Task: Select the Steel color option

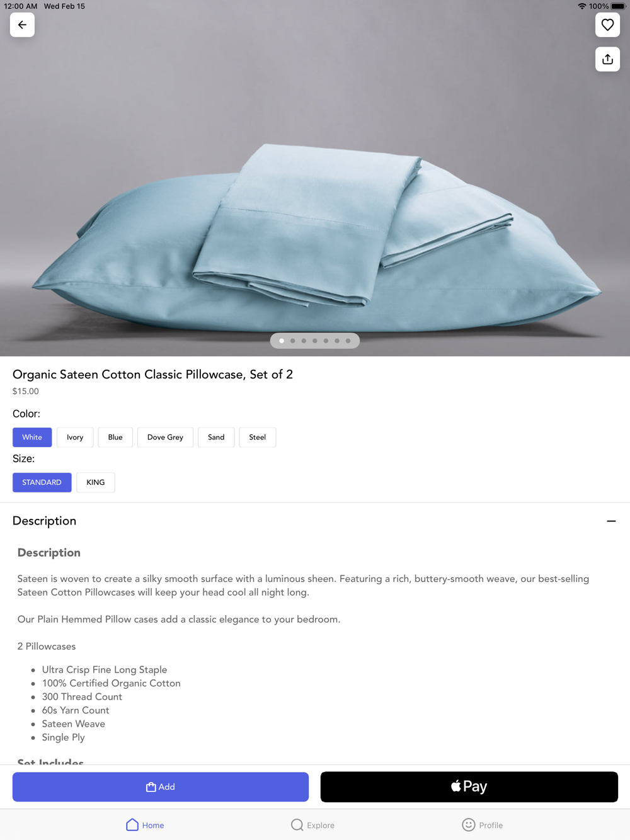Action: 258,437
